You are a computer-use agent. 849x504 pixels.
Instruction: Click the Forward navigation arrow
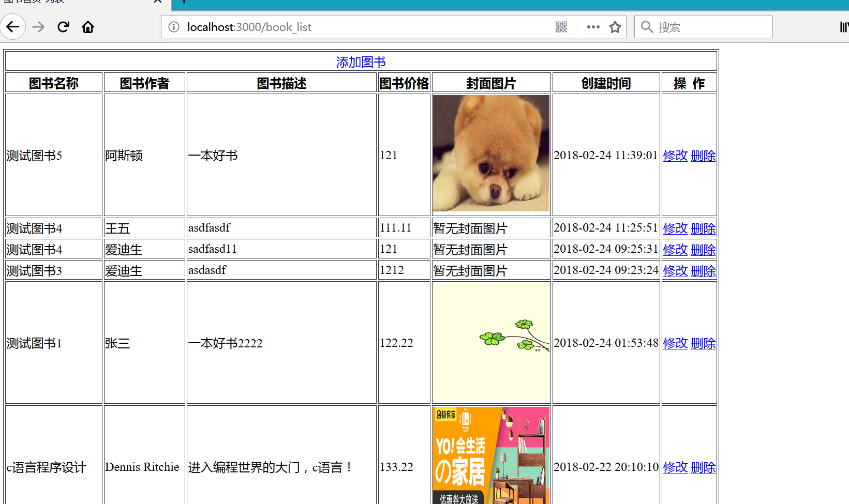click(38, 27)
